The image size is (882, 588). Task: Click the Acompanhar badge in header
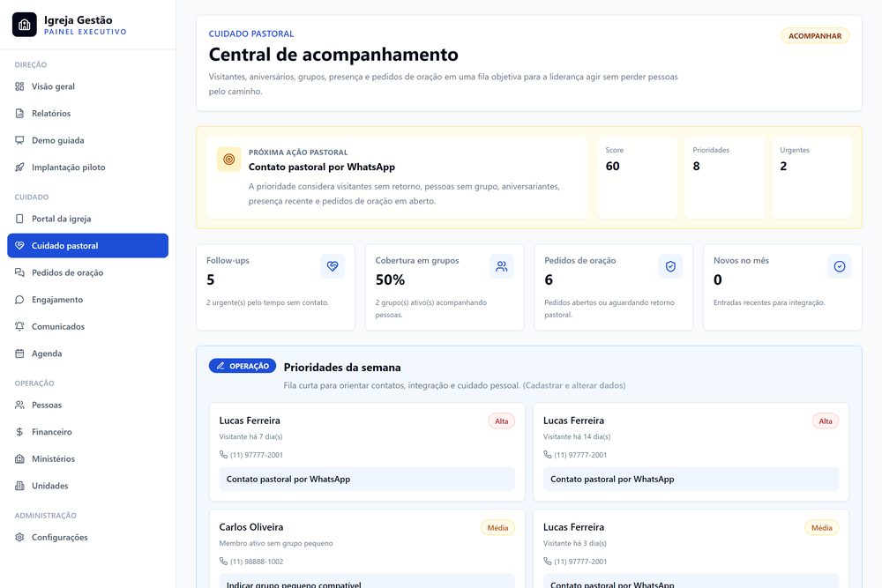click(814, 36)
